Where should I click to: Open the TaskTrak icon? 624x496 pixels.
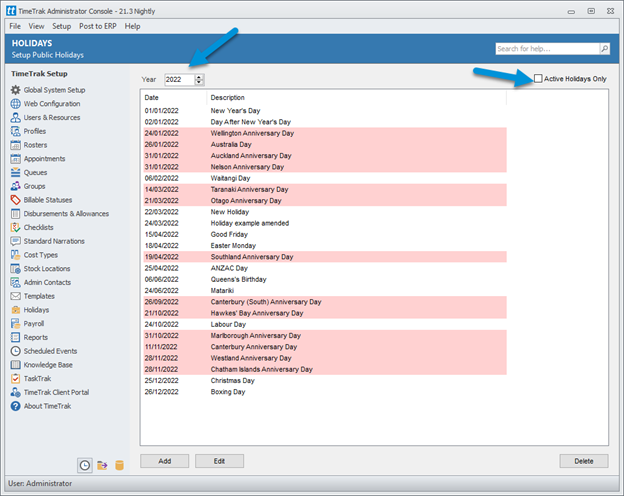tap(15, 378)
